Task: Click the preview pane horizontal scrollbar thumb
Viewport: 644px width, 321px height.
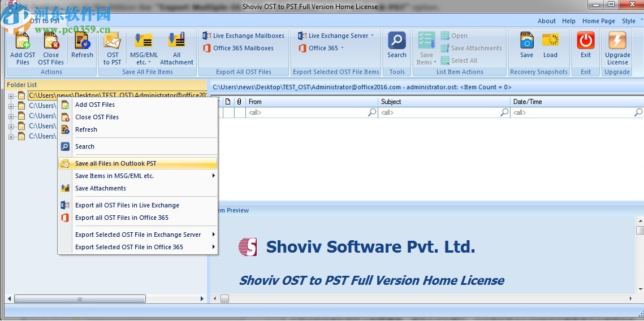Action: pos(224,299)
